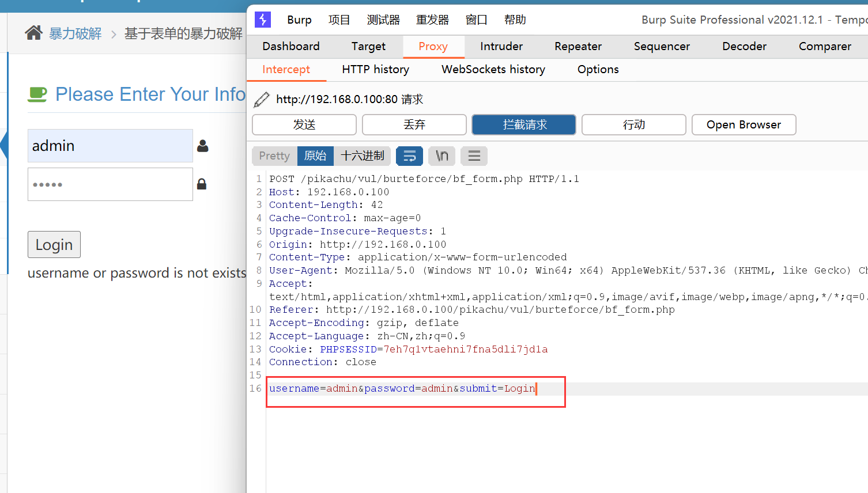Click the username input field containing admin

[110, 146]
